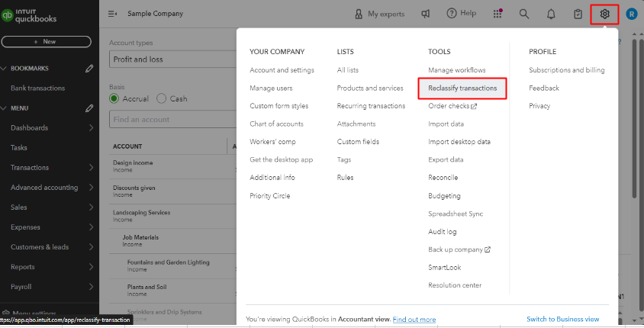Open Tags under Lists

click(344, 159)
